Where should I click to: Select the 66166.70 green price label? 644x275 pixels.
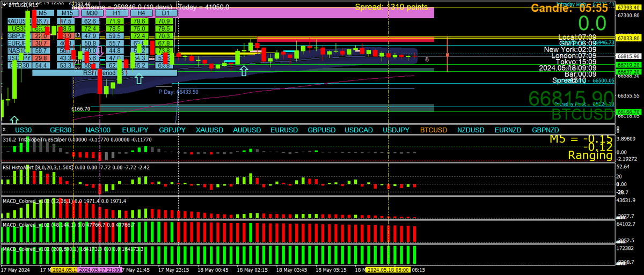click(628, 112)
